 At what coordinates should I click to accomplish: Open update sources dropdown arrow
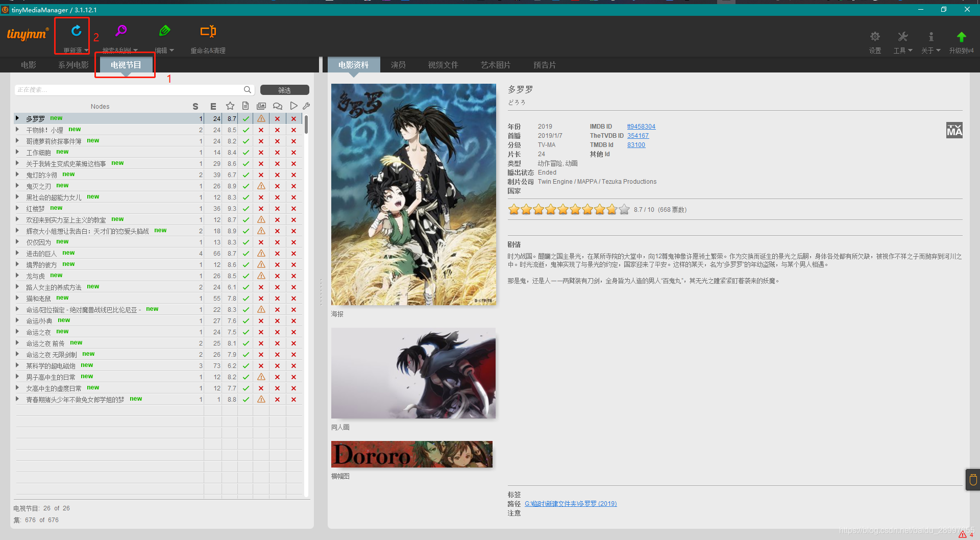(86, 50)
